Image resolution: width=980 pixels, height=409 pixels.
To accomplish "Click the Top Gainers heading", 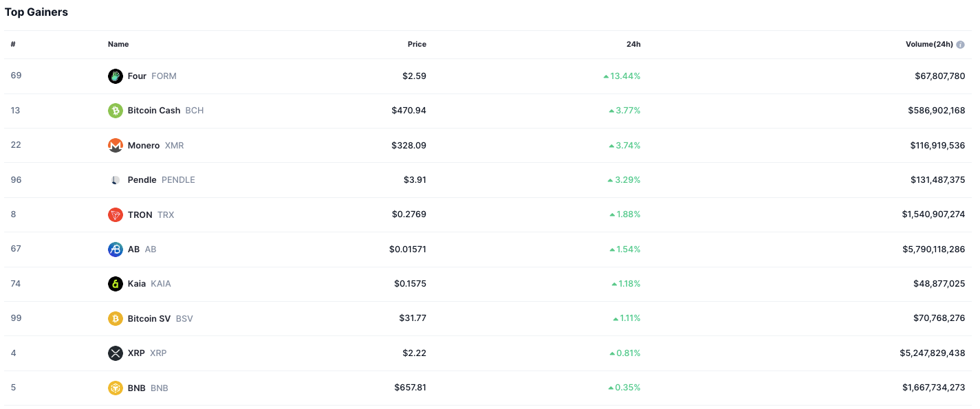I will (x=36, y=12).
